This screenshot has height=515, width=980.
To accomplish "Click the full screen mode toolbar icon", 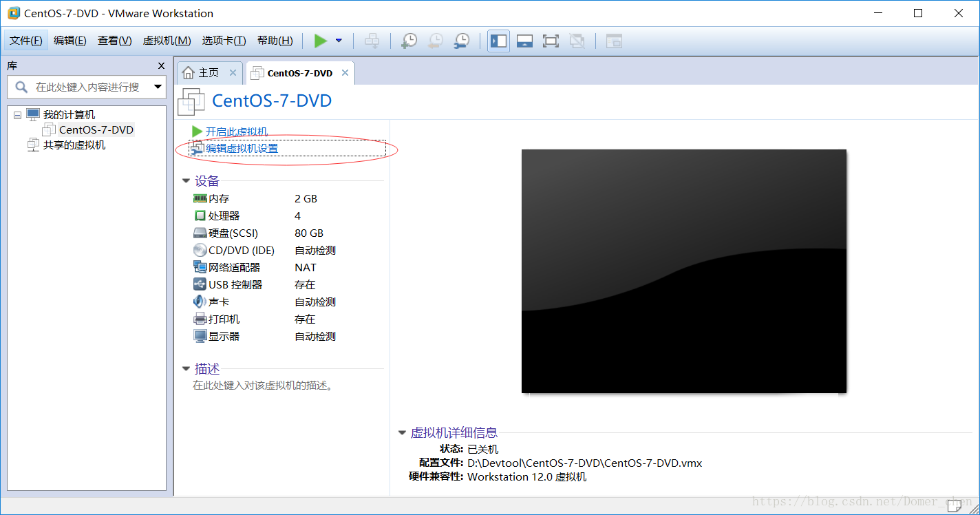I will click(x=551, y=41).
